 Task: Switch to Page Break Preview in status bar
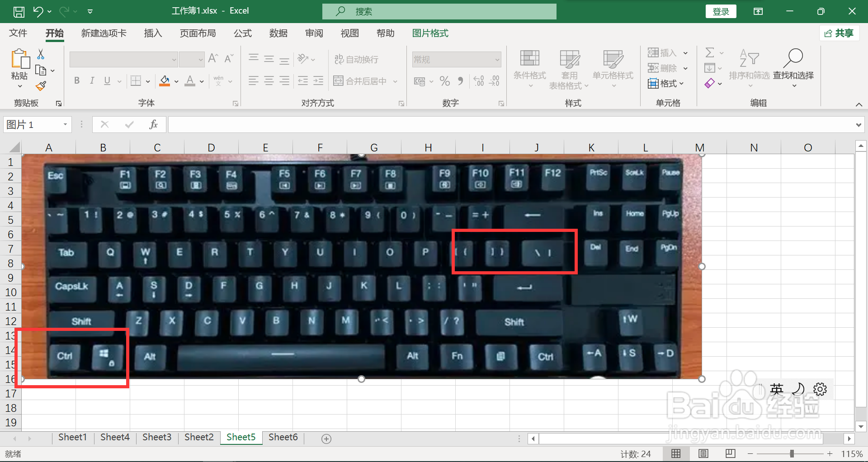[x=731, y=453]
